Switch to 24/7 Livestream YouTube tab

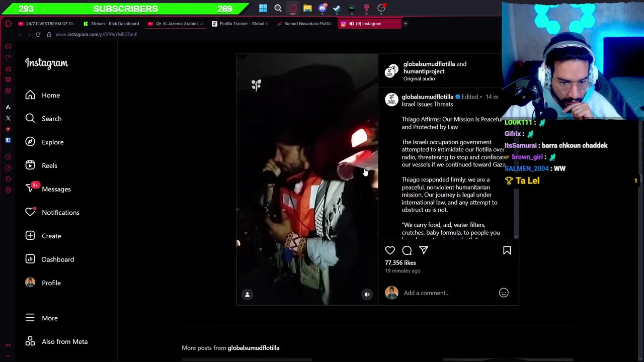(x=47, y=24)
